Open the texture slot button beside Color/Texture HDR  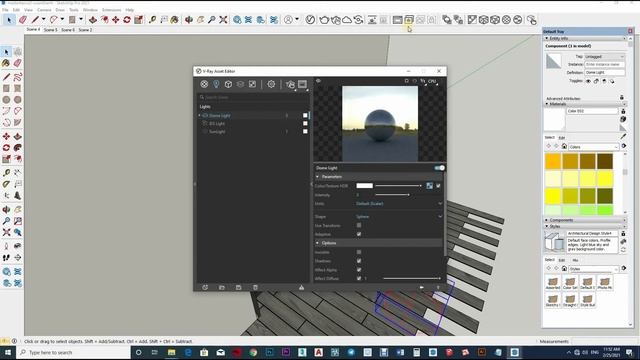tap(429, 186)
